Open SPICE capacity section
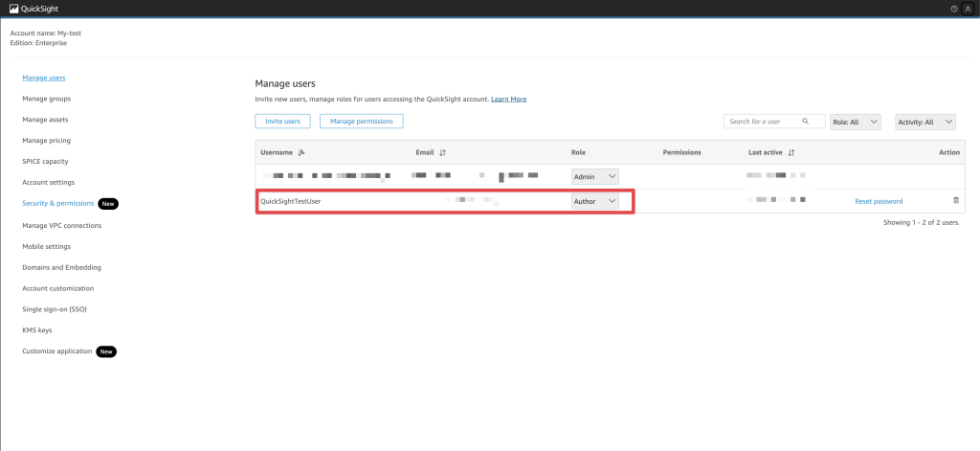 point(45,162)
